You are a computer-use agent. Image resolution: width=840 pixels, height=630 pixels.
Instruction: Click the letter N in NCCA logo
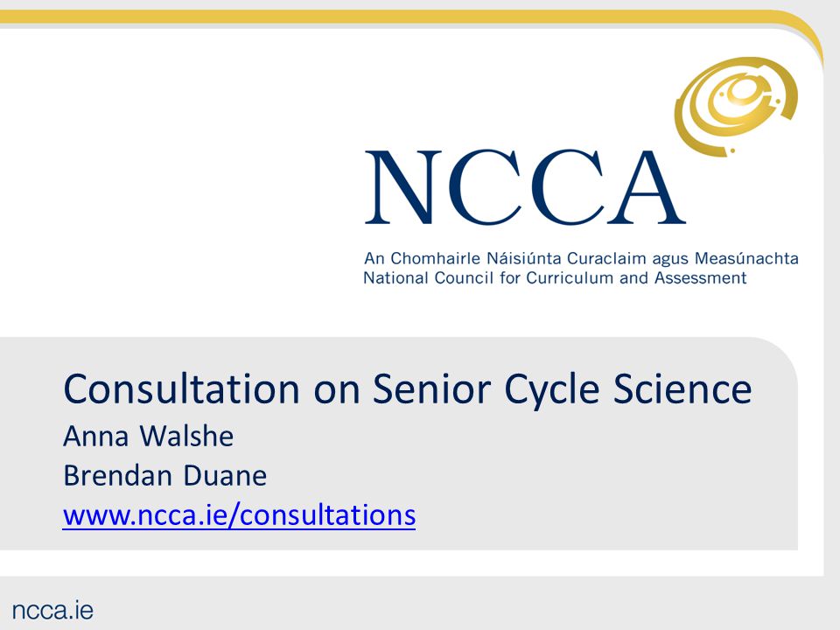403,187
